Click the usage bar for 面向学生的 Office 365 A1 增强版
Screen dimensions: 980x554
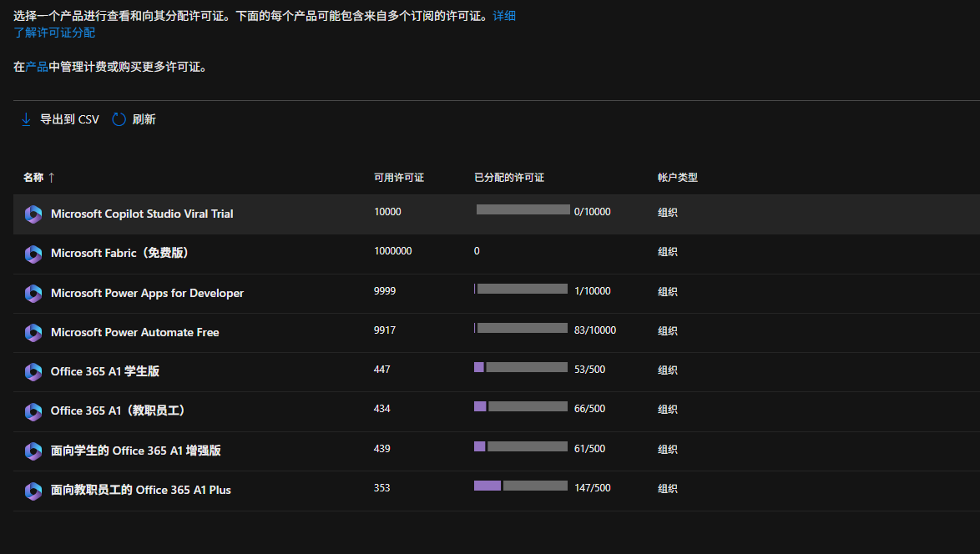(521, 446)
